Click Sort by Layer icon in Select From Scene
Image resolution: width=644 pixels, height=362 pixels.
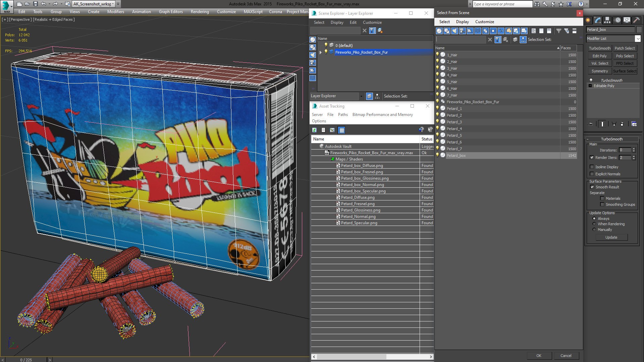515,40
